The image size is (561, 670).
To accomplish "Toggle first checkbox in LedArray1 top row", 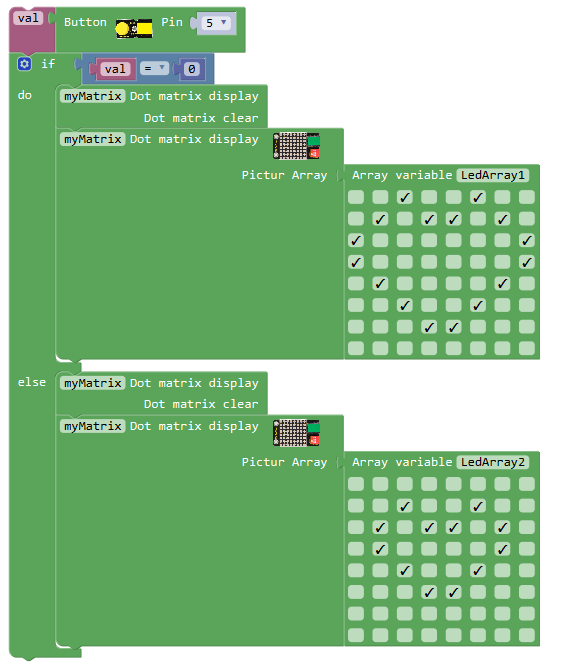I will pos(356,197).
